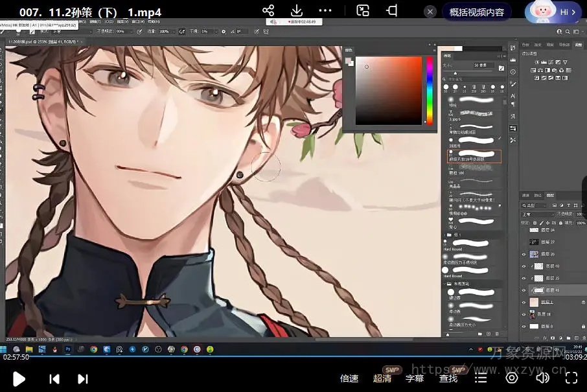This screenshot has height=392, width=587.
Task: Hide layer 图层 41 with eye icon
Action: 524,290
